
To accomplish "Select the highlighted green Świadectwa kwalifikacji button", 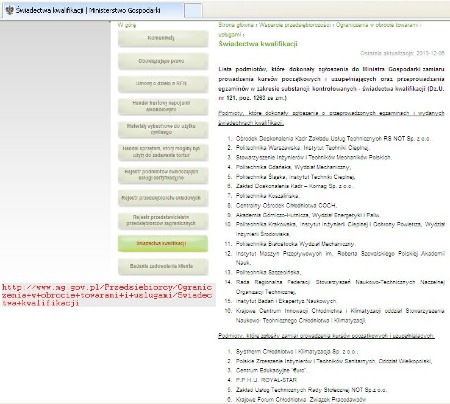I will [163, 243].
